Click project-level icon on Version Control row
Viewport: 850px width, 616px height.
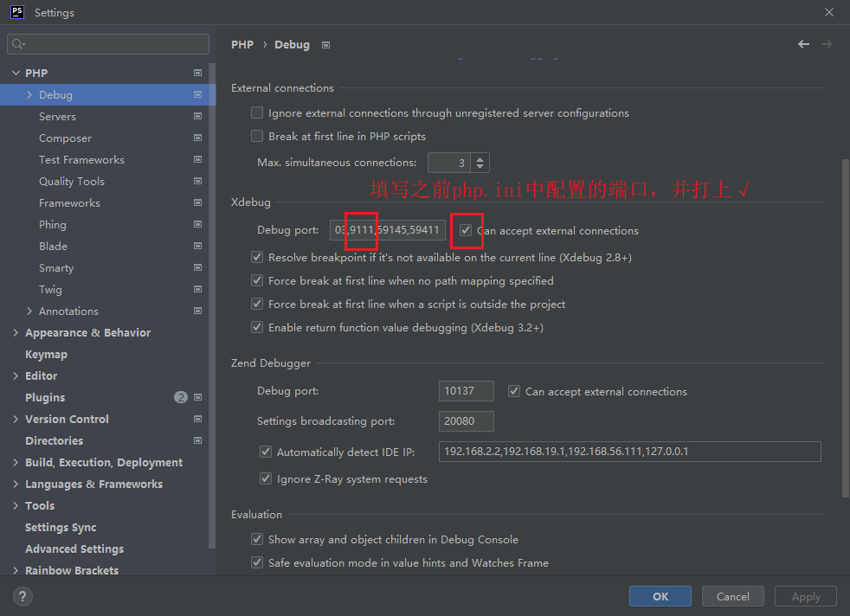(x=198, y=420)
